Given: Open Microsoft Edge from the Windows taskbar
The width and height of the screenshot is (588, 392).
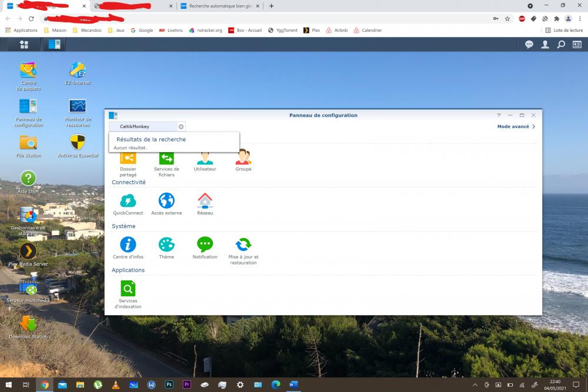Looking at the screenshot, I should pyautogui.click(x=276, y=384).
